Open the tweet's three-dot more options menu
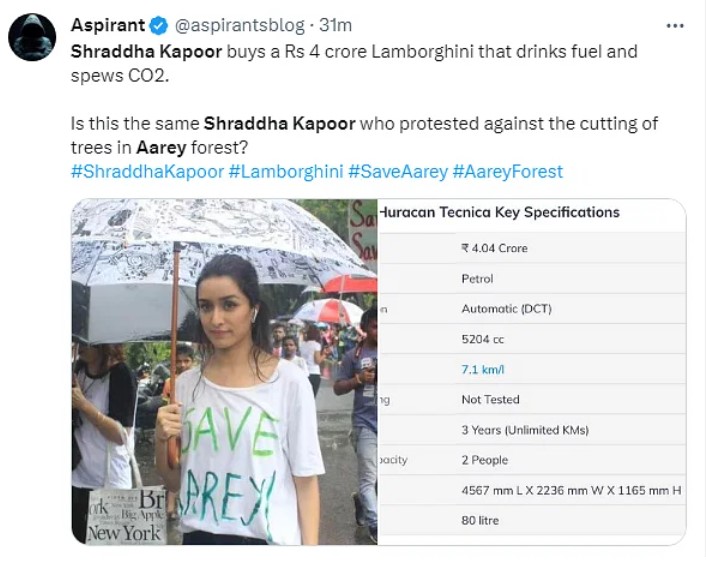Image resolution: width=706 pixels, height=565 pixels. pyautogui.click(x=675, y=23)
